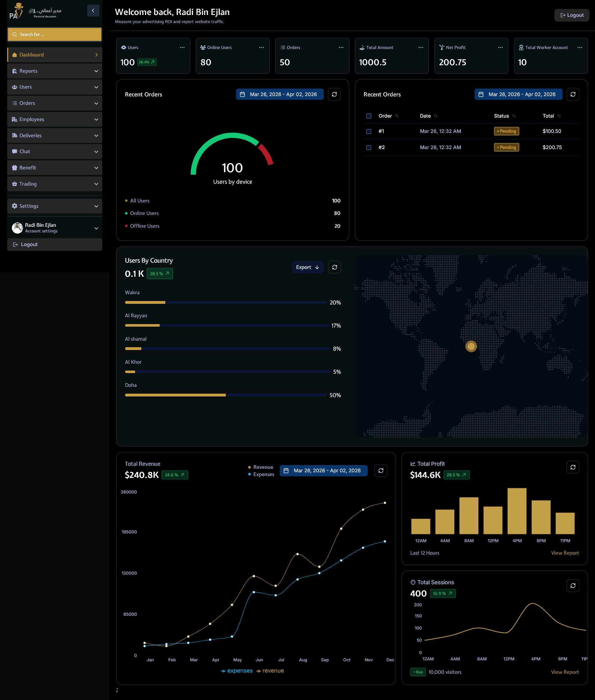
Task: Expand the Reports sidebar menu
Action: (55, 71)
